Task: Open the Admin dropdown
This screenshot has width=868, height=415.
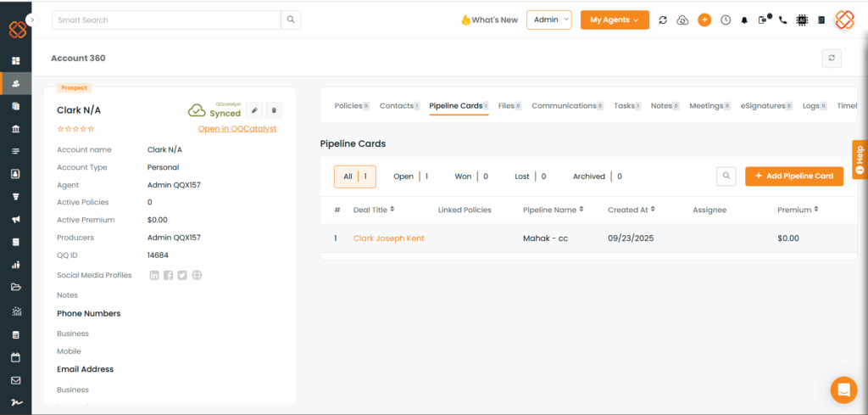Action: coord(549,20)
